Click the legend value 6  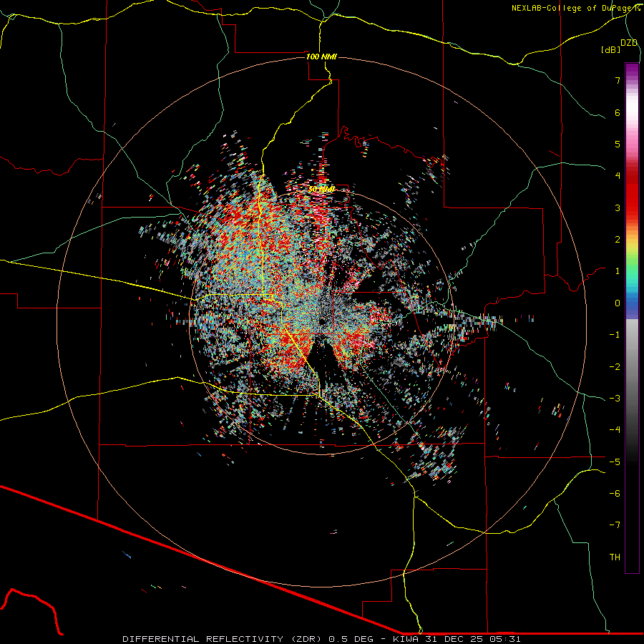point(618,112)
